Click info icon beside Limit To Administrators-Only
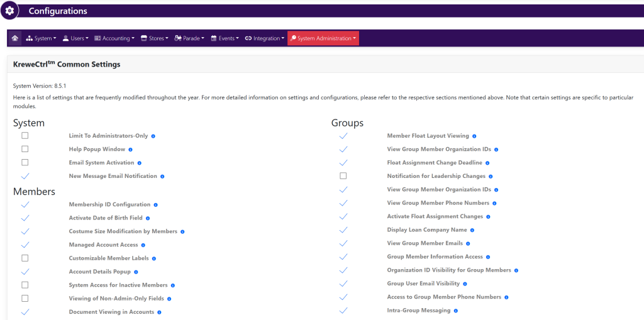Viewport: 644px width, 320px height. tap(153, 136)
